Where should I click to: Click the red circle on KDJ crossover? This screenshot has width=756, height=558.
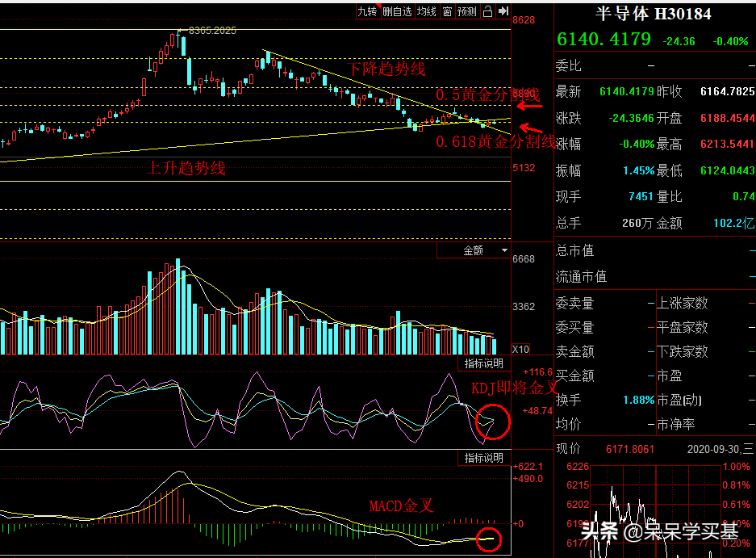click(x=492, y=422)
